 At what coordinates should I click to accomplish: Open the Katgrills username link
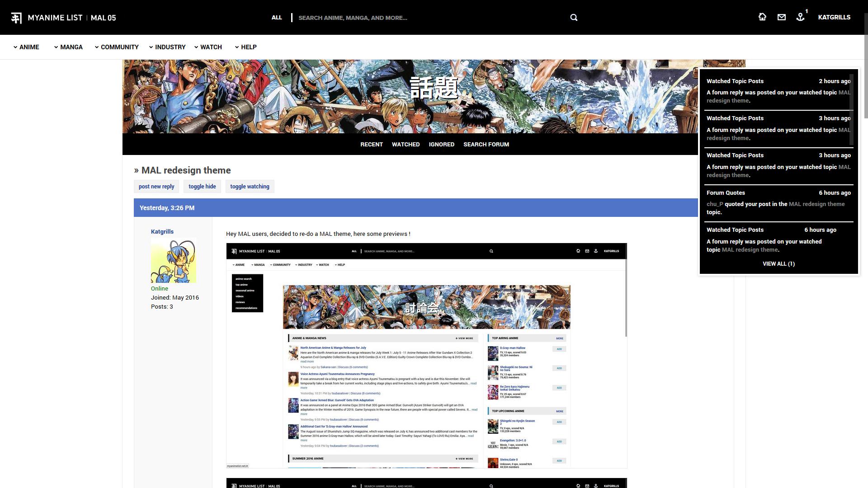(162, 231)
